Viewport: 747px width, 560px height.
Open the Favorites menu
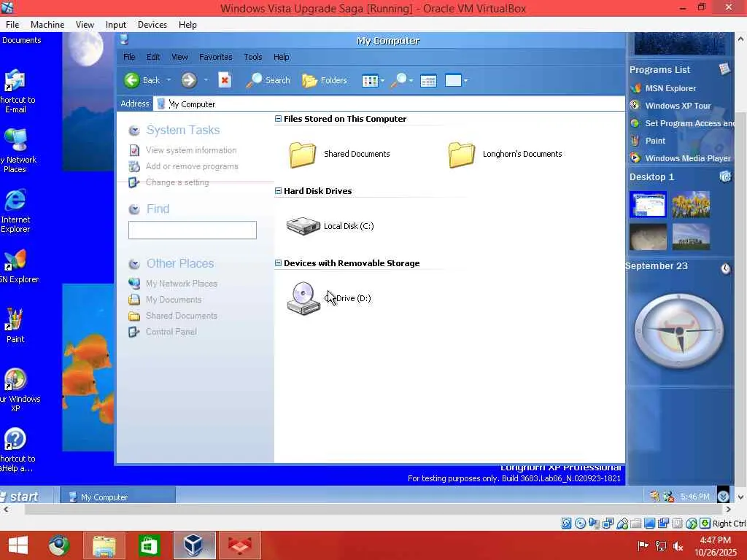tap(216, 57)
